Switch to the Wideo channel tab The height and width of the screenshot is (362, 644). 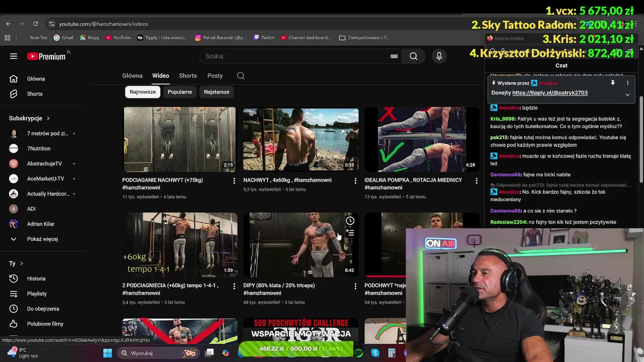point(160,75)
